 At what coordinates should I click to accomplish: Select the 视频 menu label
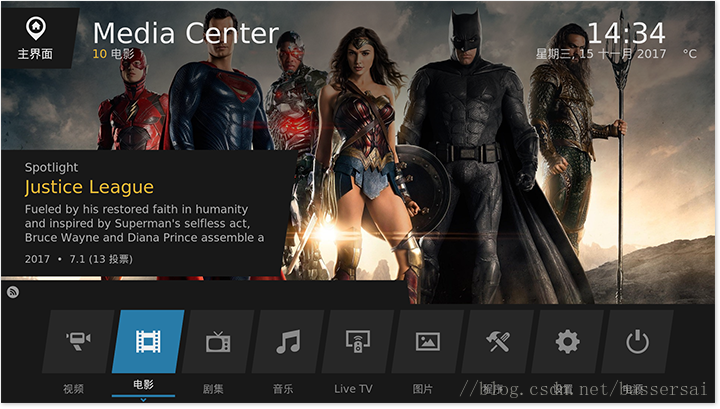tap(73, 389)
